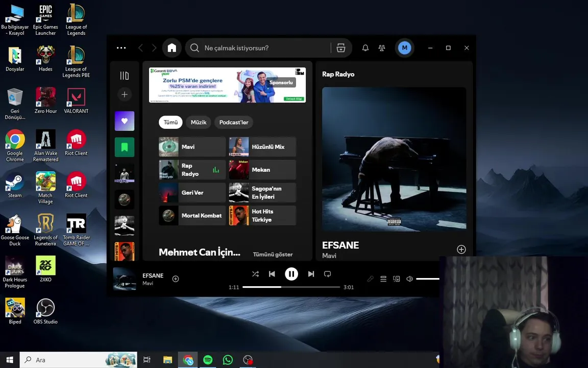Seek on the song progress bar

(291, 287)
